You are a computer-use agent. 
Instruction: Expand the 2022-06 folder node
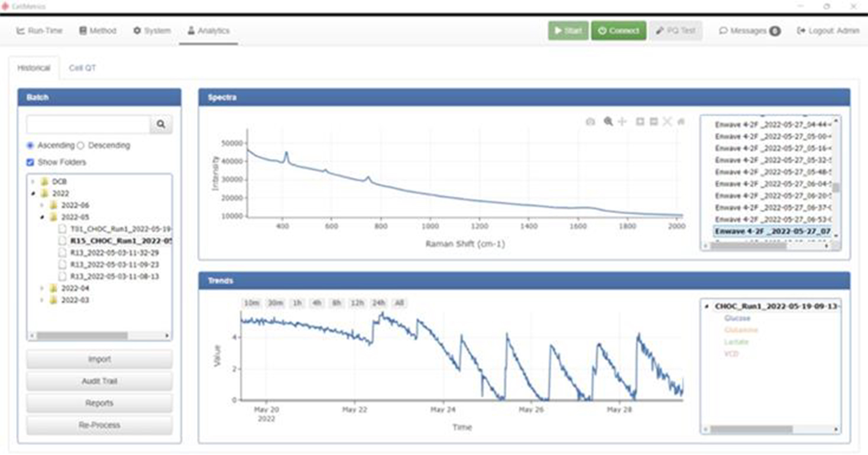click(x=42, y=205)
